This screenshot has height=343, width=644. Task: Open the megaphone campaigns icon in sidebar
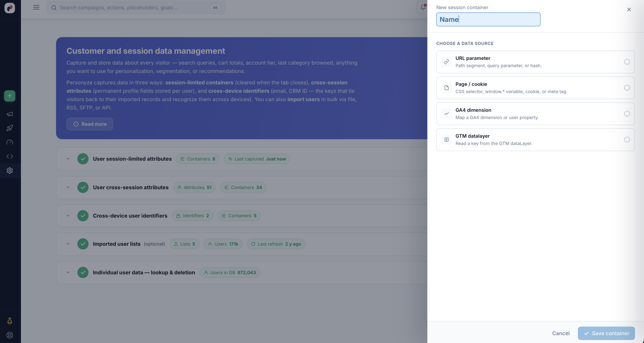click(x=10, y=114)
